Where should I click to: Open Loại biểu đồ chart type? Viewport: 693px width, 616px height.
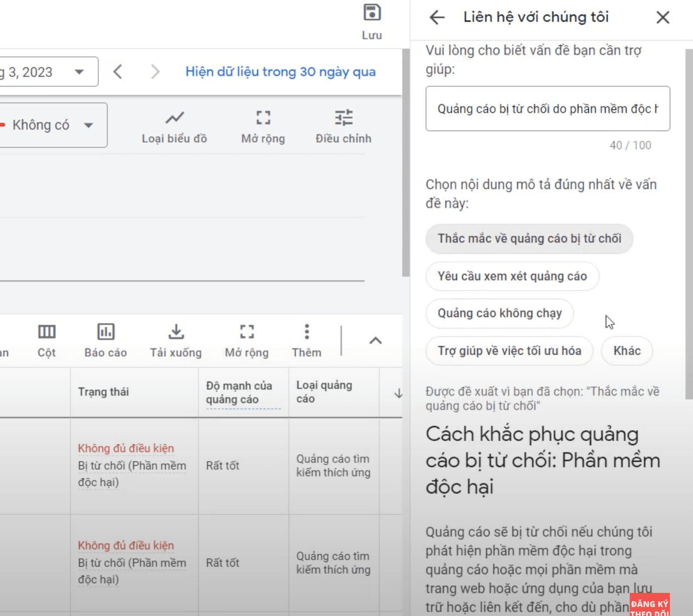coord(174,127)
